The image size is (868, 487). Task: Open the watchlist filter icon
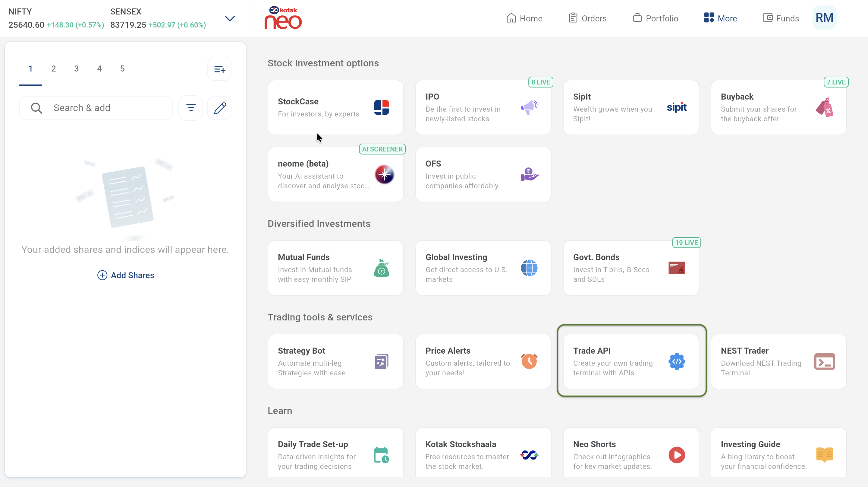[x=191, y=108]
